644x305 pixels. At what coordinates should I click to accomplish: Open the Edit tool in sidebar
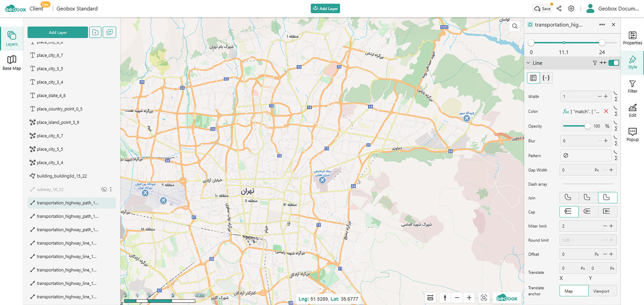(632, 110)
